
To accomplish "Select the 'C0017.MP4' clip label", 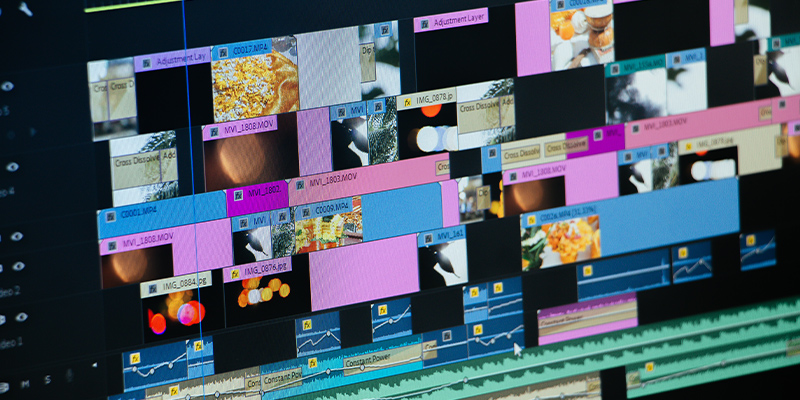I will click(251, 48).
